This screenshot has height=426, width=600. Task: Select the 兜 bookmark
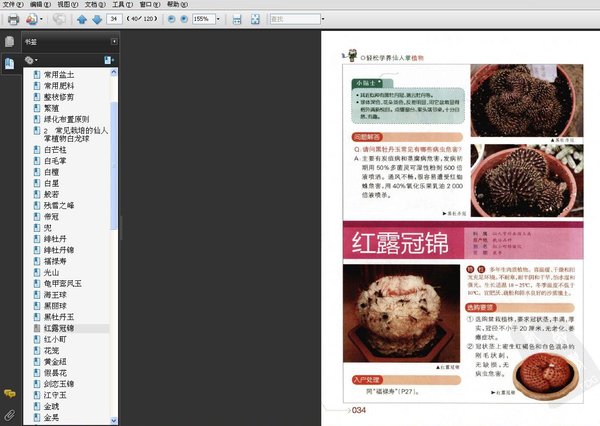pos(47,228)
